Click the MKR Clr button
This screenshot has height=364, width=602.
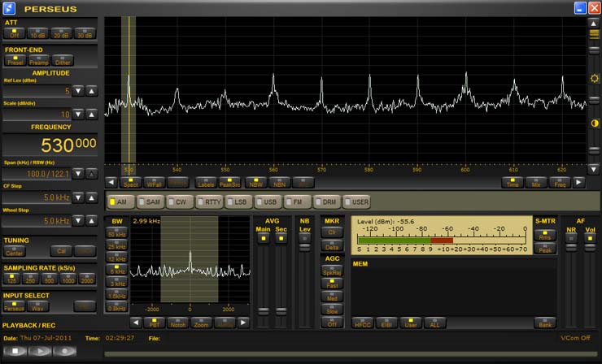[x=332, y=232]
